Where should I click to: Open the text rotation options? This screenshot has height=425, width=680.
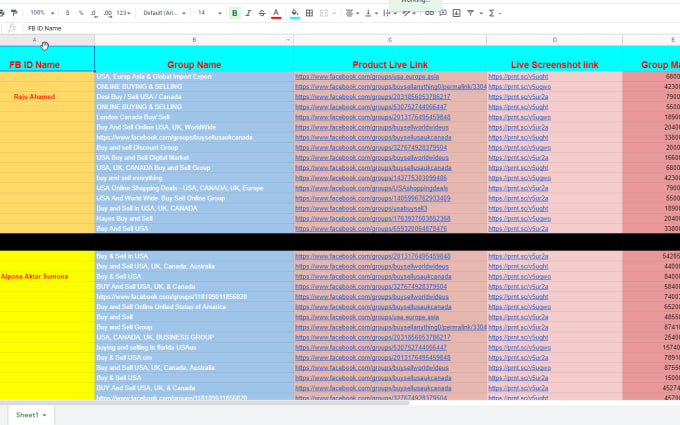(408, 13)
